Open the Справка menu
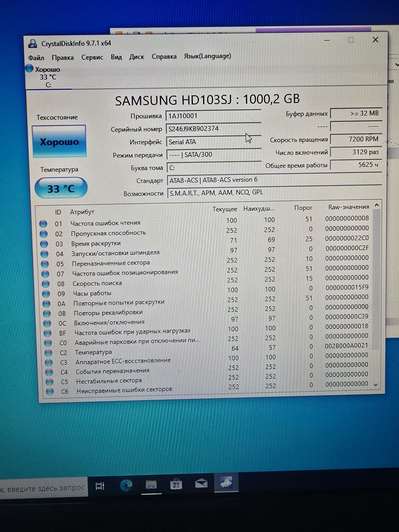Screen dimensions: 399x532 click(x=164, y=56)
